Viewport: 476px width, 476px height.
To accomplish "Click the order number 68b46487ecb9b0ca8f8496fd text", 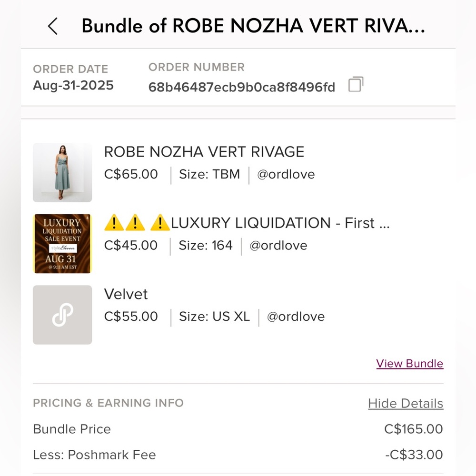I will click(242, 87).
